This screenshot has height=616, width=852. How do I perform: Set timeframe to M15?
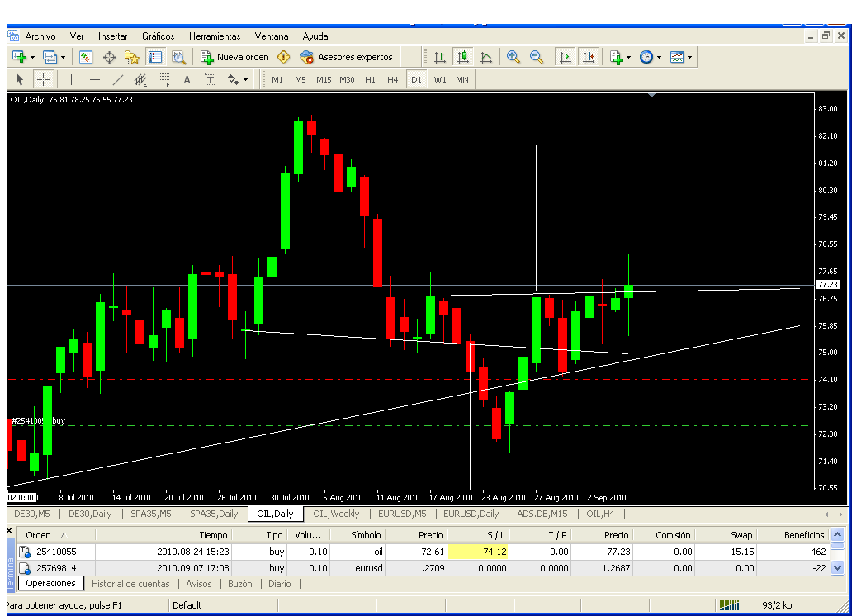[x=324, y=80]
